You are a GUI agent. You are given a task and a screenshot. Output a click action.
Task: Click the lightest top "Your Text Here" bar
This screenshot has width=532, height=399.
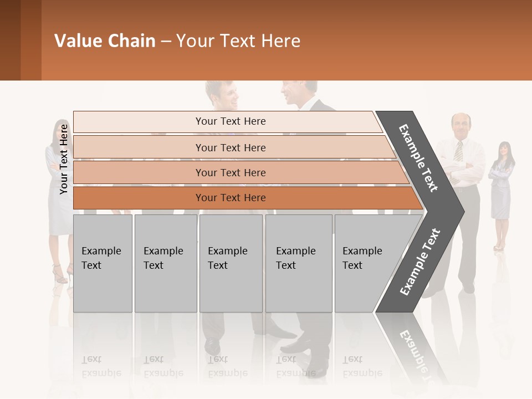230,121
